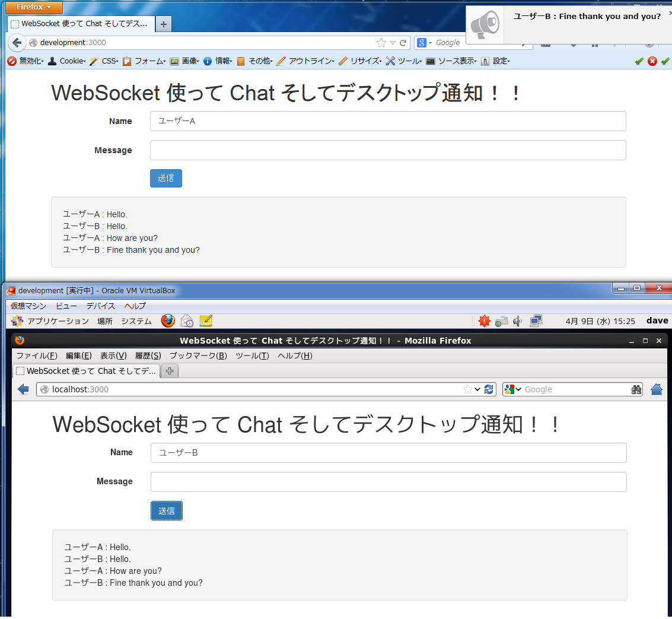This screenshot has height=619, width=672.
Task: Open the URL history dropdown in localhost bar
Action: point(477,389)
